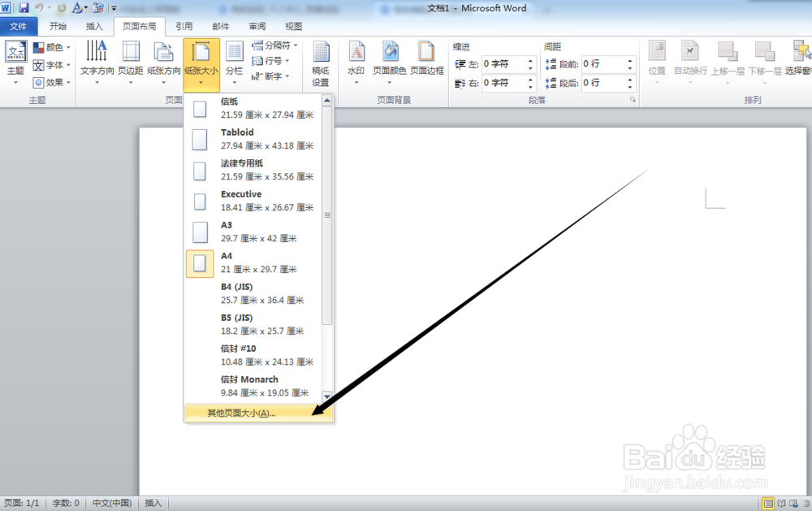Open Watermark (水印) button

tap(356, 63)
